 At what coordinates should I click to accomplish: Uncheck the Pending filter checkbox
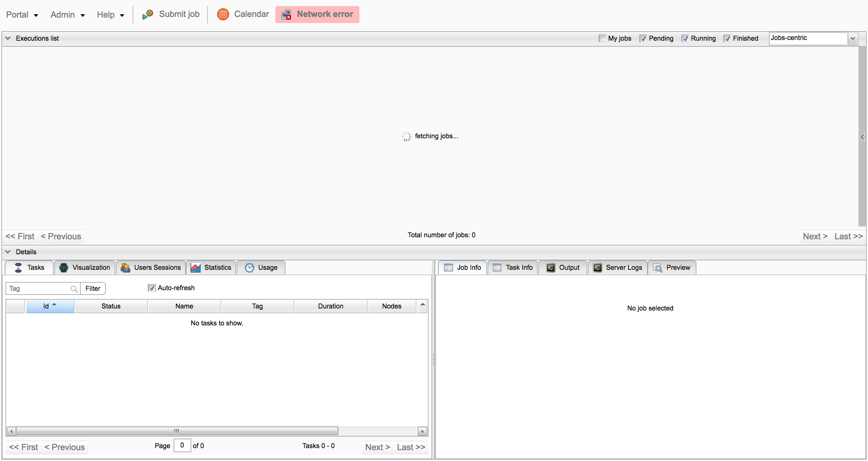tap(643, 38)
